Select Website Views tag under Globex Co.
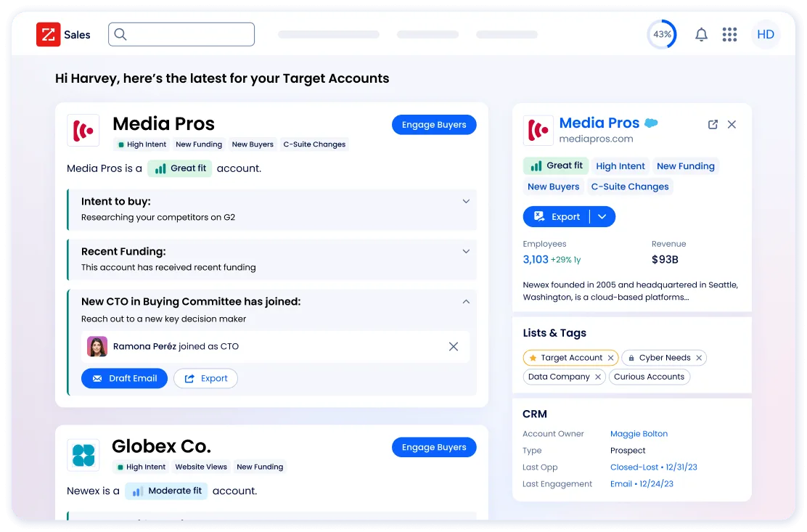The height and width of the screenshot is (532, 807). click(x=201, y=467)
